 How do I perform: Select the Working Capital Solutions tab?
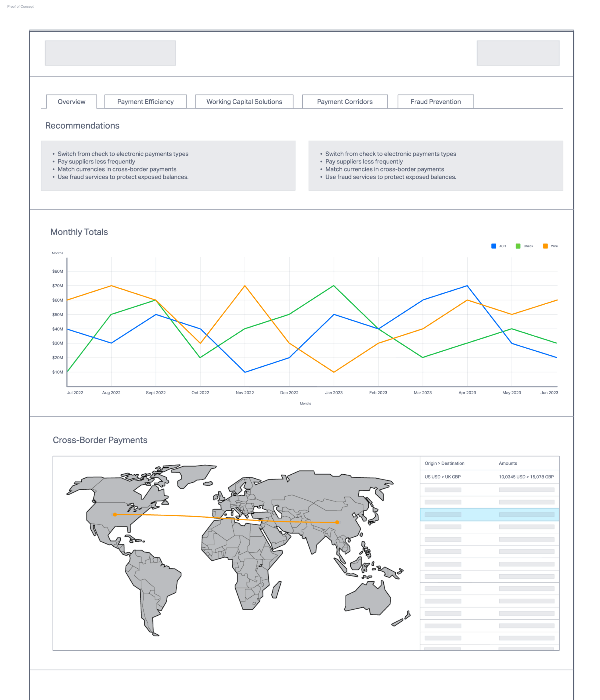(x=244, y=102)
